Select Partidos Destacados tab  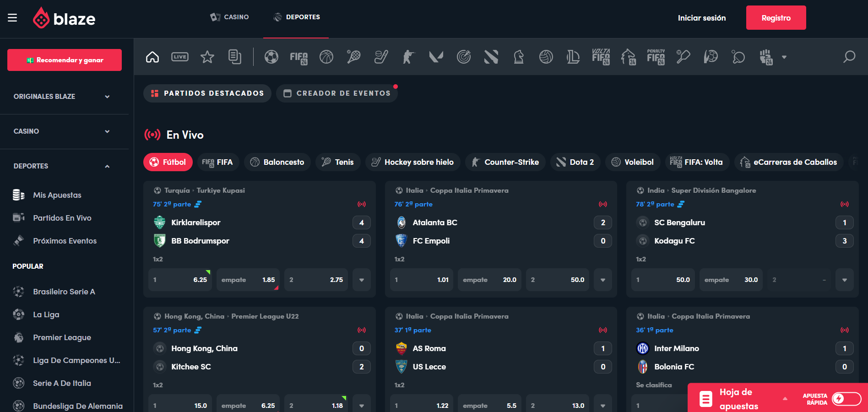tap(207, 93)
